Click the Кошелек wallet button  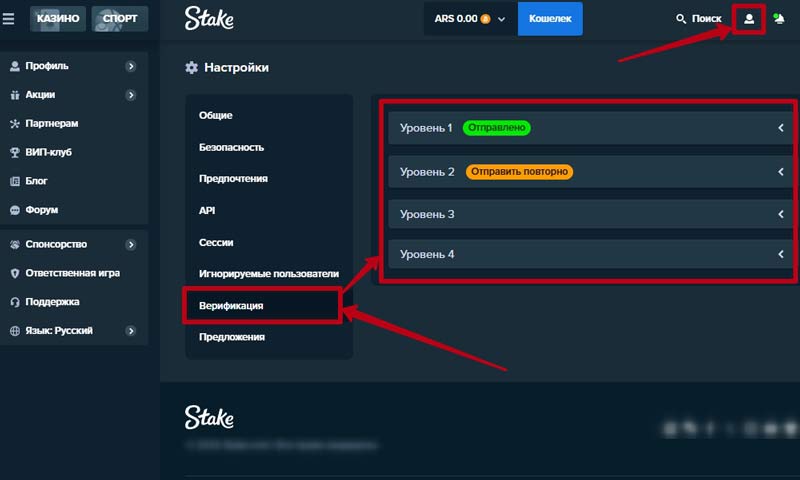(x=549, y=19)
